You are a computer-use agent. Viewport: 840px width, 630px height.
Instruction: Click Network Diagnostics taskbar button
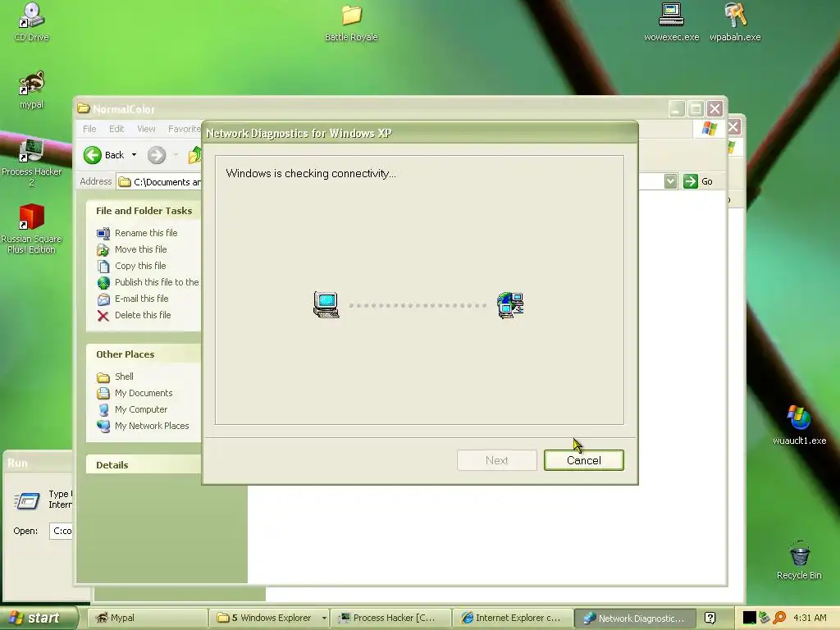(635, 618)
